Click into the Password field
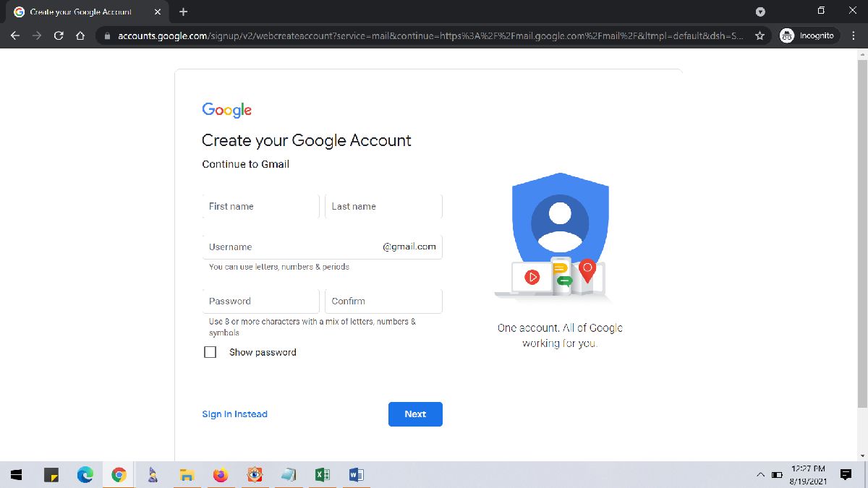868x488 pixels. click(260, 301)
